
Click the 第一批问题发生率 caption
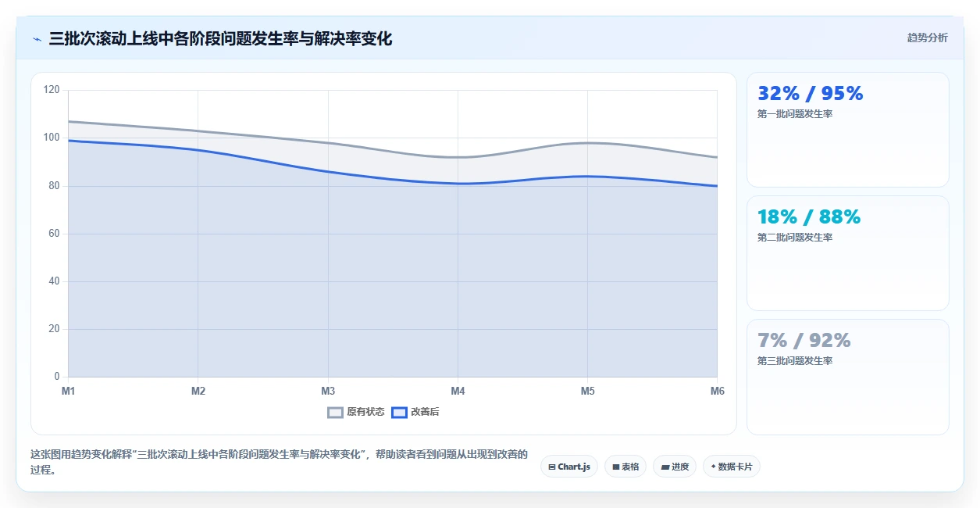pyautogui.click(x=795, y=114)
